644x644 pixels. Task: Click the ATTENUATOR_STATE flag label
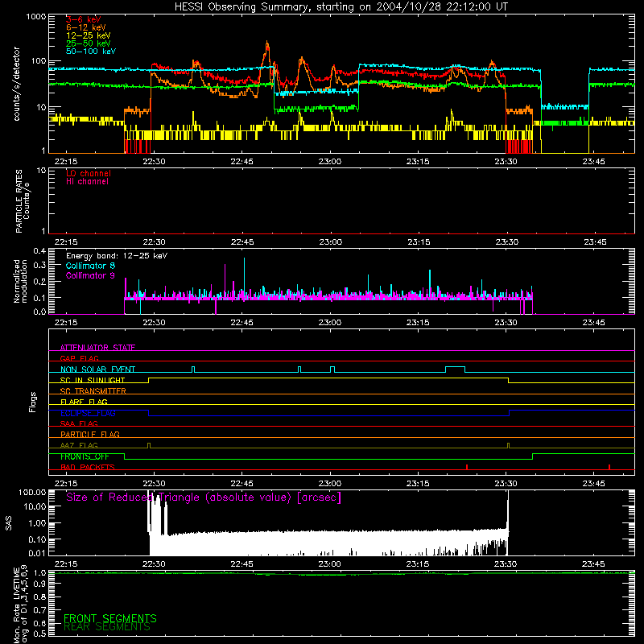pos(97,348)
